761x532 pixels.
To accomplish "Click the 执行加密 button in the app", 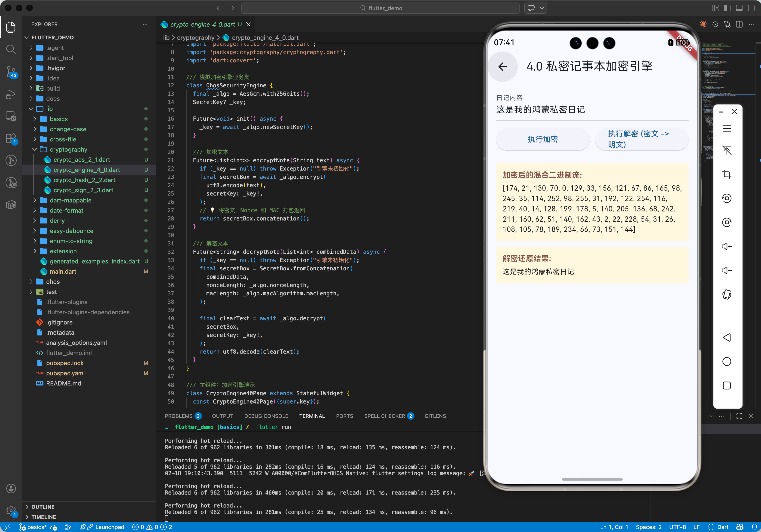I will point(543,140).
